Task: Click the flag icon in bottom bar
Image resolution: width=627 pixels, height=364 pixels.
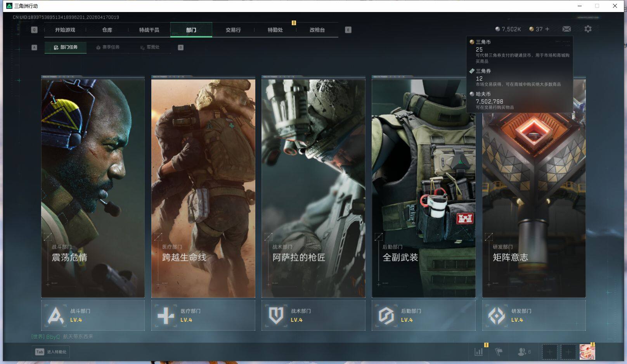Action: point(499,352)
